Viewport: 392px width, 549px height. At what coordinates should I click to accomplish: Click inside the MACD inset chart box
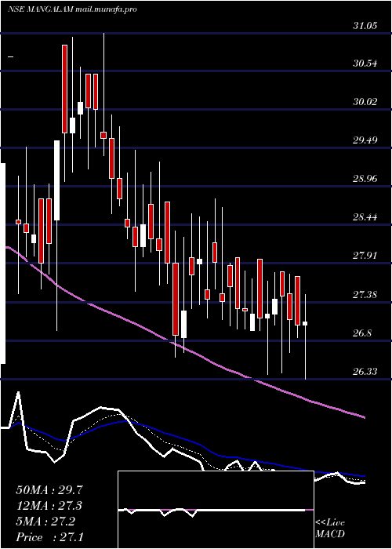click(x=216, y=510)
